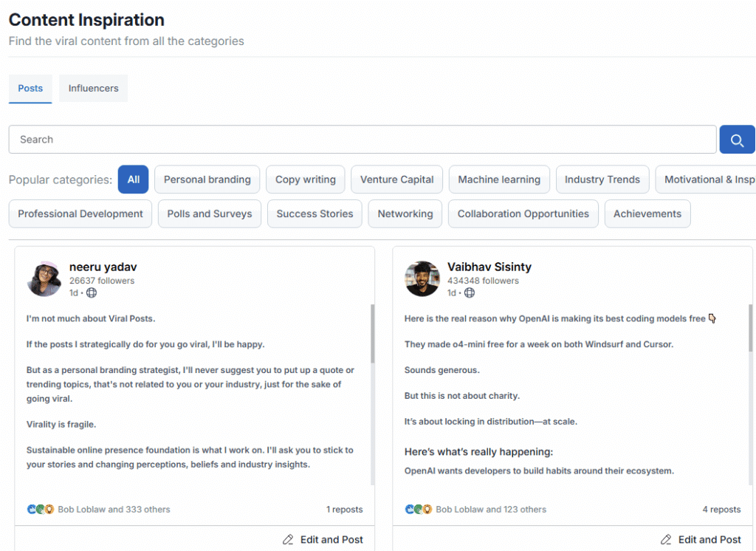Click the Achievements category chip

coord(647,214)
